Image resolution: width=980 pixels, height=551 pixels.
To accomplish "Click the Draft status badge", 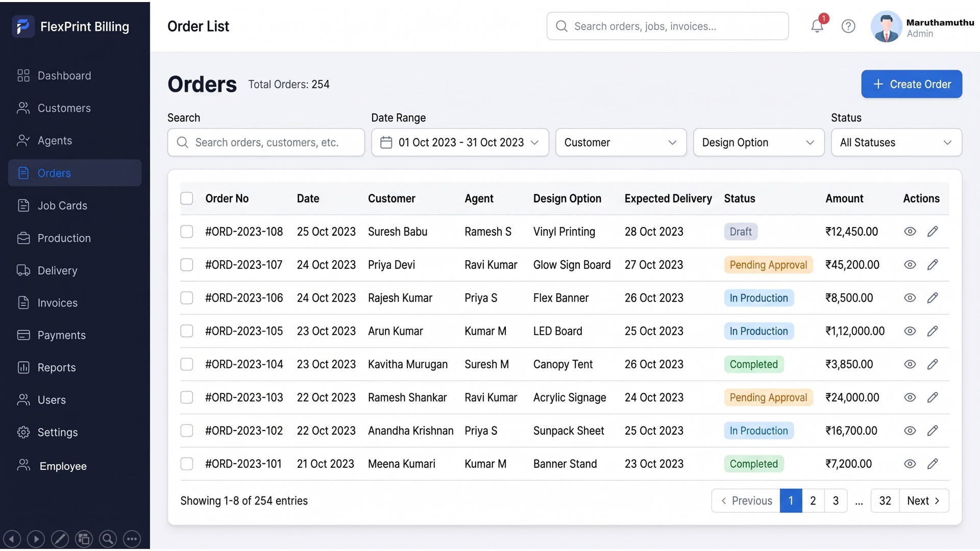I will [741, 232].
